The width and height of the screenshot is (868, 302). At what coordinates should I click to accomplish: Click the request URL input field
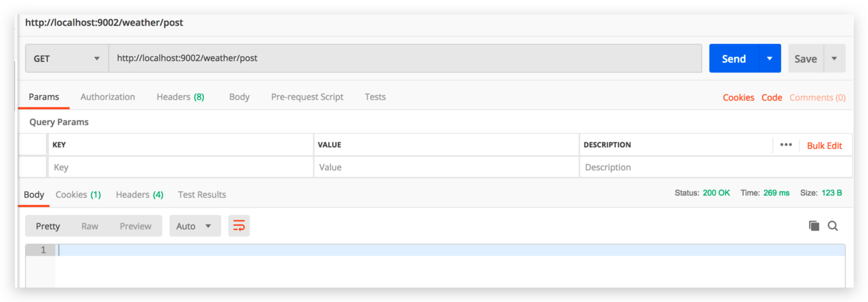[x=406, y=58]
